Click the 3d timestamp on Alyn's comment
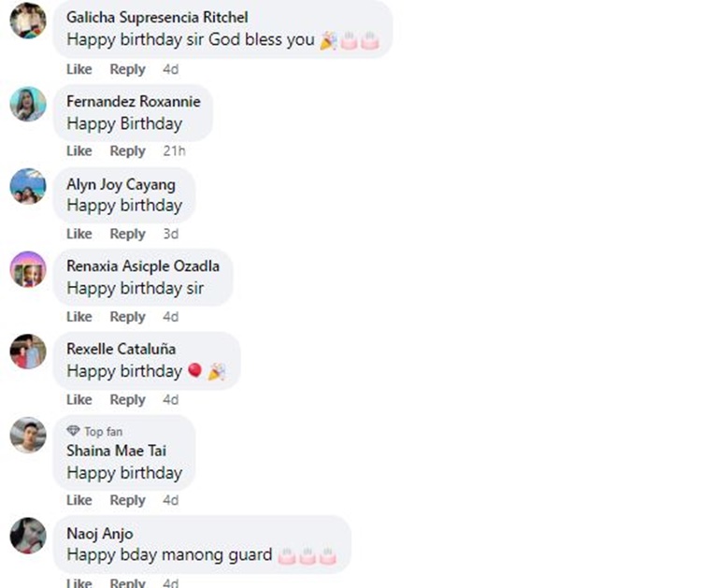The width and height of the screenshot is (701, 588). coord(171,234)
